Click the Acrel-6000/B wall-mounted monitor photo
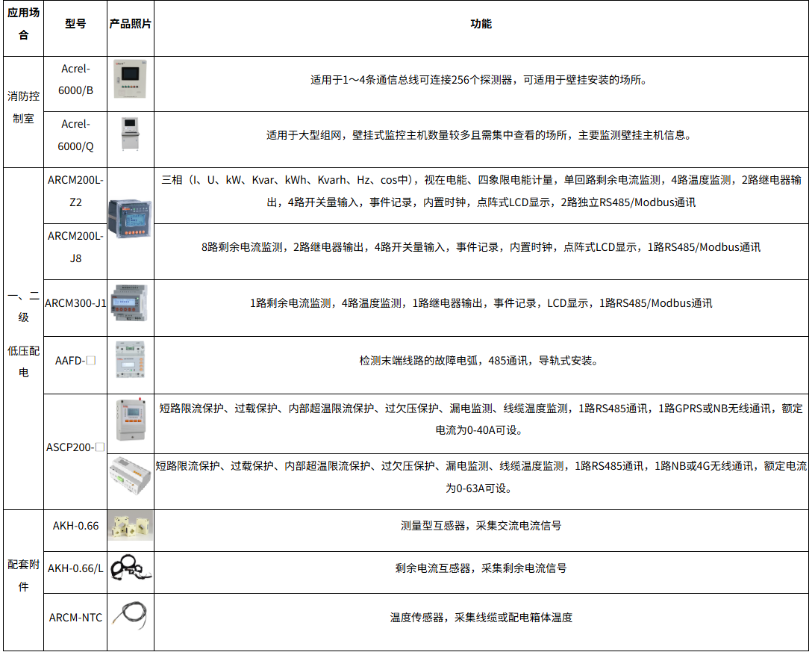This screenshot has height=655, width=812. pyautogui.click(x=130, y=79)
